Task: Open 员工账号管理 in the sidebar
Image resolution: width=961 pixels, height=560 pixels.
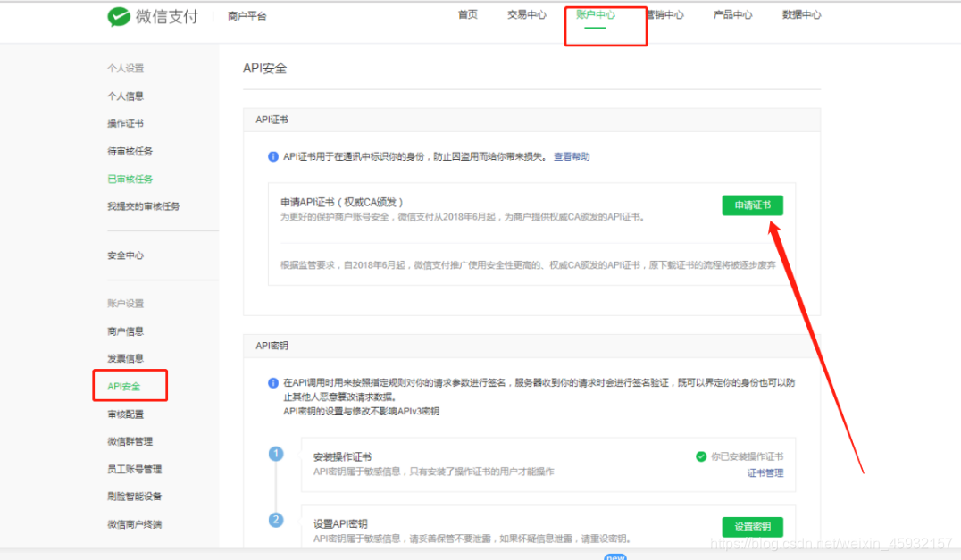Action: pos(134,469)
